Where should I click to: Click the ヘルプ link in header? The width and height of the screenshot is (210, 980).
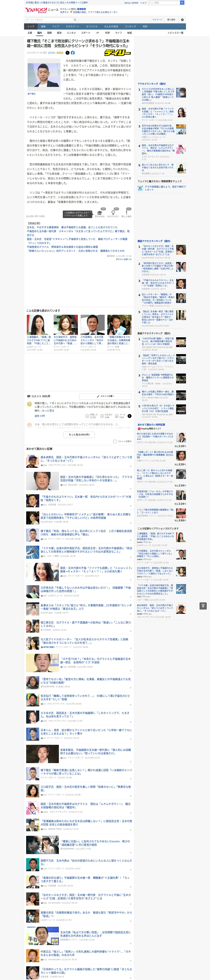(143, 3)
